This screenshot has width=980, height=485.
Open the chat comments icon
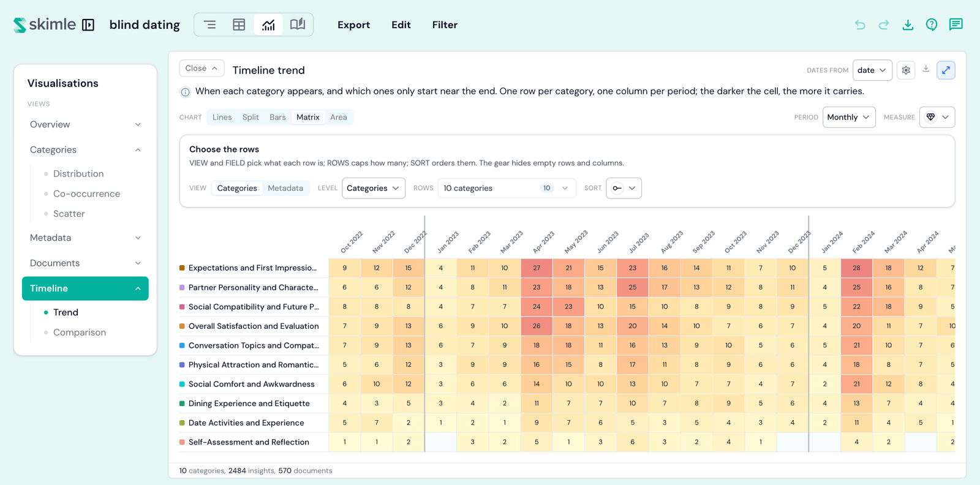point(956,24)
